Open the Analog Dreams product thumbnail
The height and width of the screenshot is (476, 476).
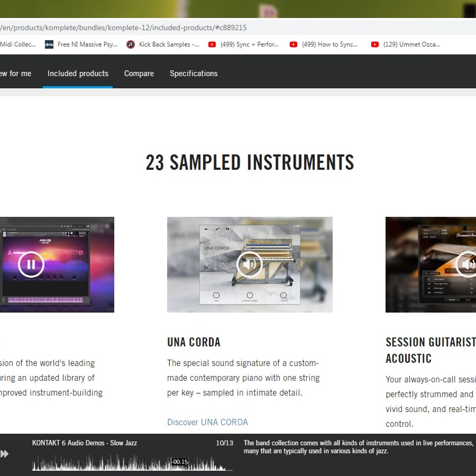coord(57,264)
